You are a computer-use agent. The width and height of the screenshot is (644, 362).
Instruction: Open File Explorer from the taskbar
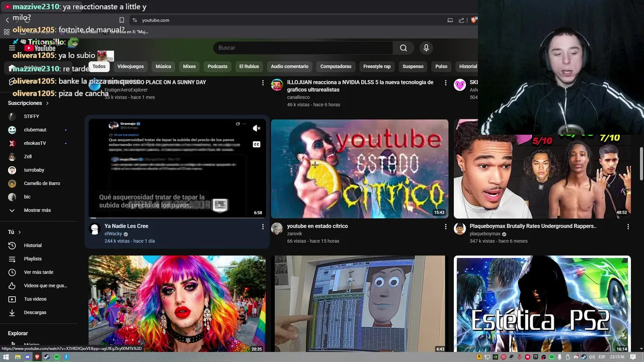click(x=18, y=357)
